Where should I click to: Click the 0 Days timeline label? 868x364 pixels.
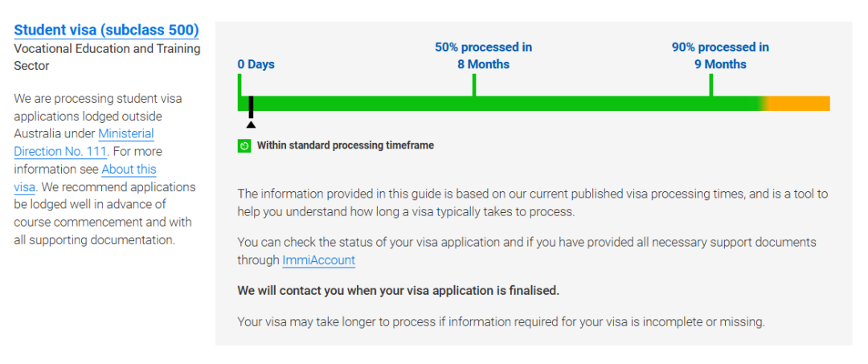256,64
